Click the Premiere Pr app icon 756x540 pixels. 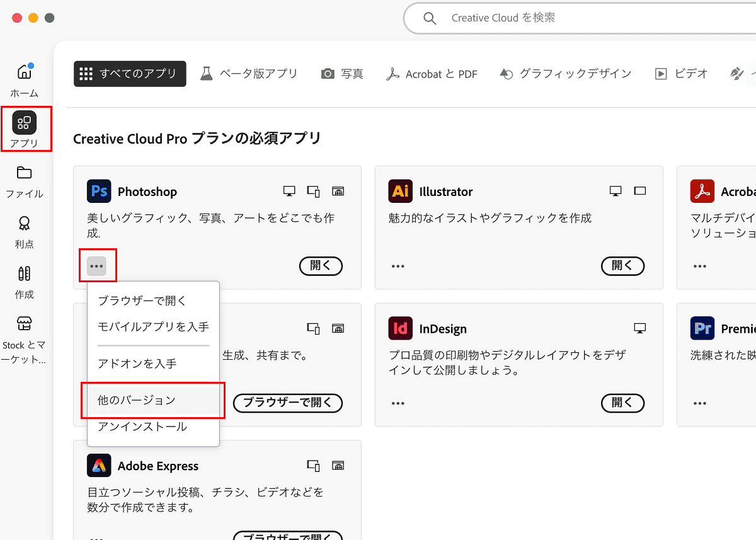(702, 328)
